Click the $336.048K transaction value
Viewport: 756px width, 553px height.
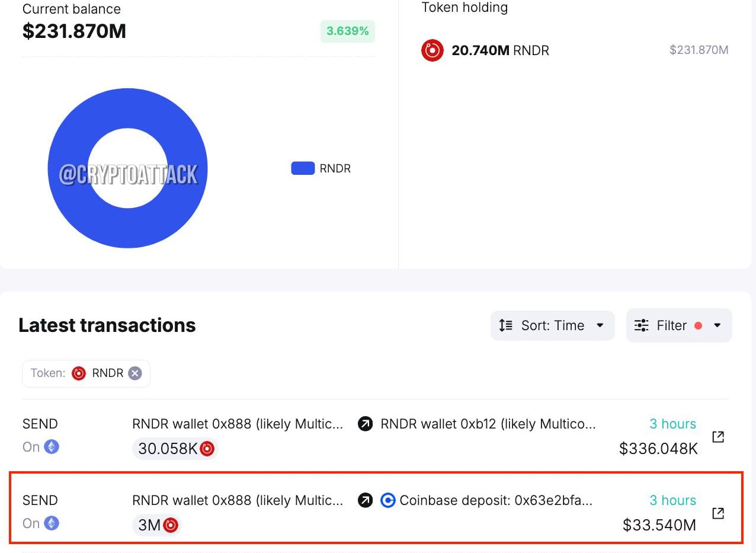point(658,449)
